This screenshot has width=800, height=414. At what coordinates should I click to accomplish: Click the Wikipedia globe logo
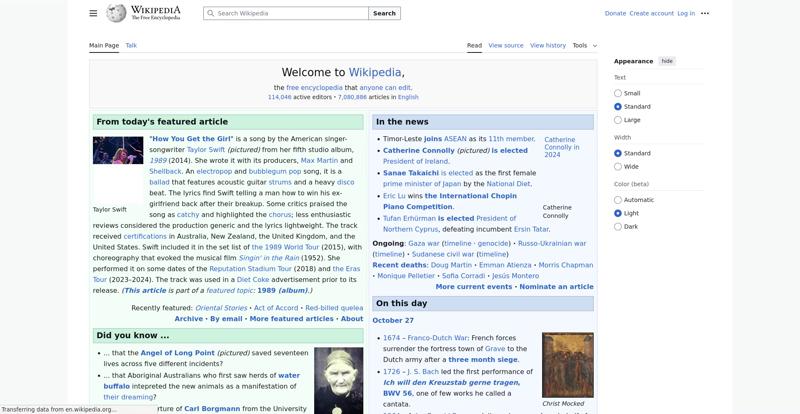116,13
